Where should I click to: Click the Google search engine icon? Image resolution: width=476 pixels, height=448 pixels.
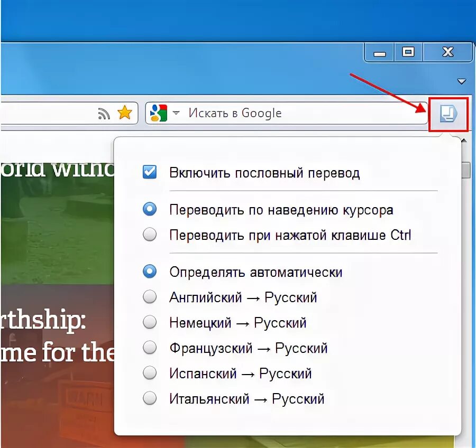tap(159, 113)
